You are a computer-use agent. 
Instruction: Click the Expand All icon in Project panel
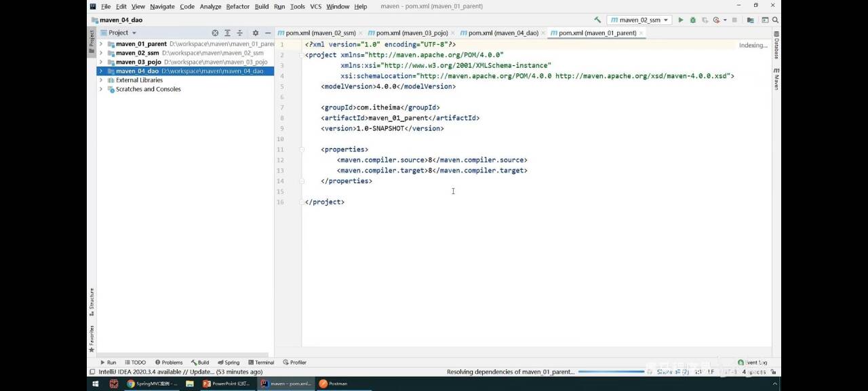pos(228,33)
